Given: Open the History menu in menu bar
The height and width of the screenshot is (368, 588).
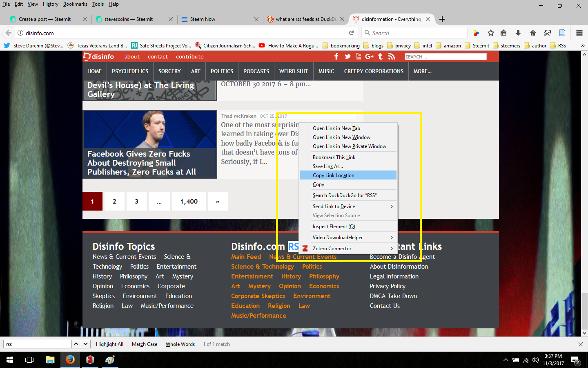Looking at the screenshot, I should [x=51, y=4].
